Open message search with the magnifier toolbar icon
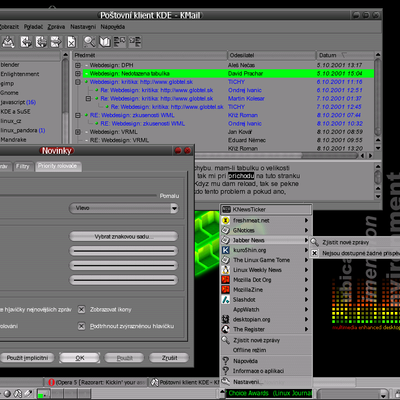 pos(89,42)
